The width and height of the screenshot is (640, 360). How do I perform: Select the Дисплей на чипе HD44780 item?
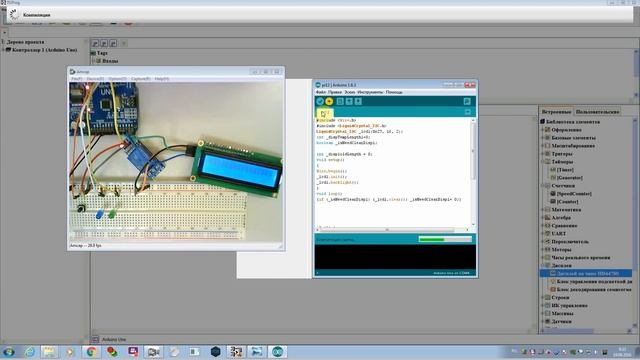click(x=587, y=273)
